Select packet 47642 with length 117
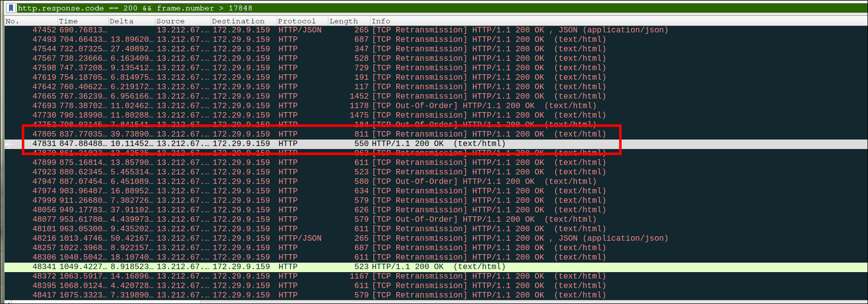Image resolution: width=868 pixels, height=304 pixels. (x=436, y=87)
